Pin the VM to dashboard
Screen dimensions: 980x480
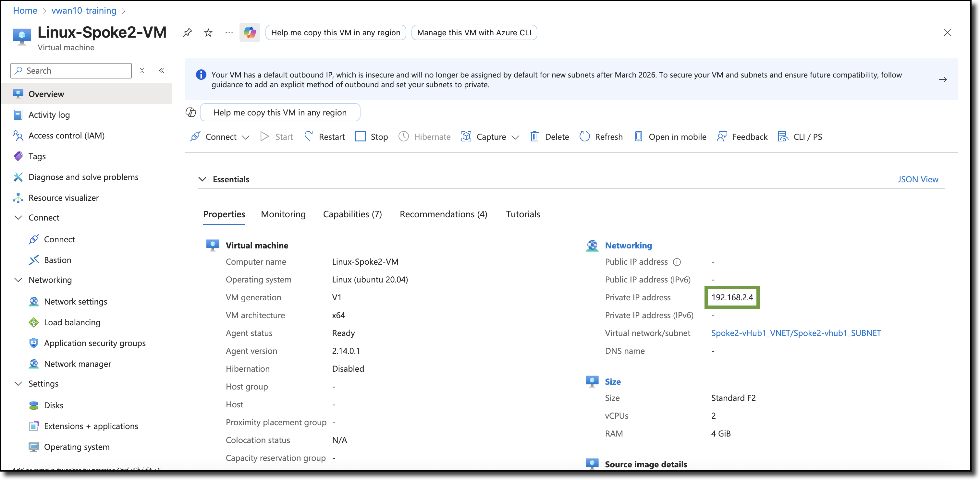tap(187, 33)
